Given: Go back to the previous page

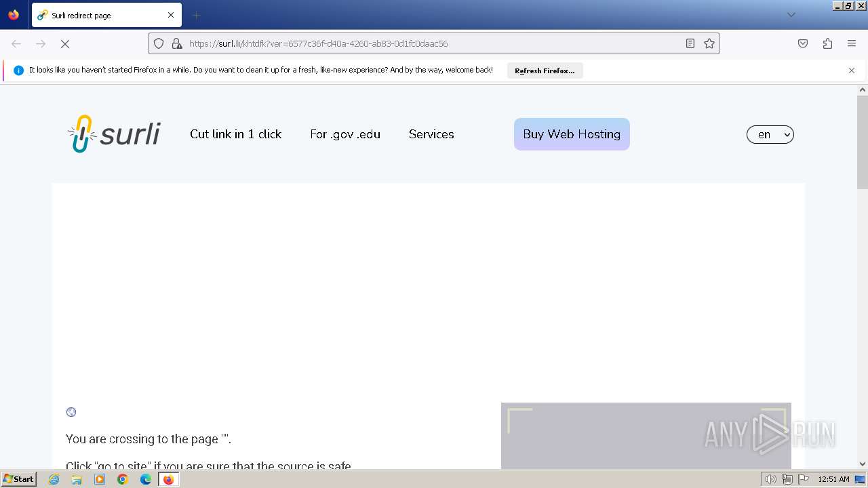Looking at the screenshot, I should (x=16, y=43).
